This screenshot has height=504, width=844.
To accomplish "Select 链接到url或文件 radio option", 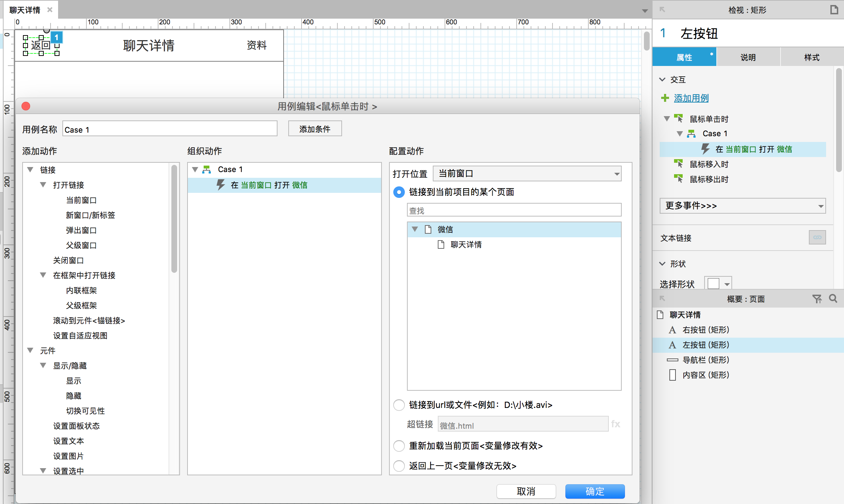I will tap(399, 405).
